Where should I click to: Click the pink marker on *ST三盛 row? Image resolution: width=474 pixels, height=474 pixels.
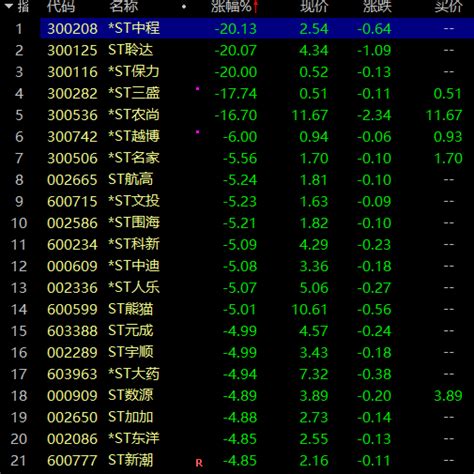[198, 89]
